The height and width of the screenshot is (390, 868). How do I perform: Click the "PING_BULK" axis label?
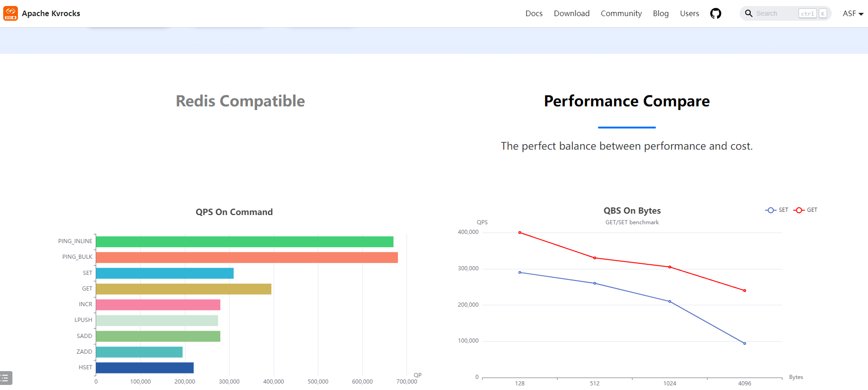click(x=77, y=257)
